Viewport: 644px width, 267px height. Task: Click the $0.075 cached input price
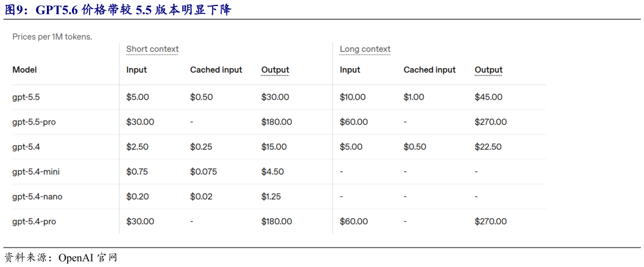point(203,172)
